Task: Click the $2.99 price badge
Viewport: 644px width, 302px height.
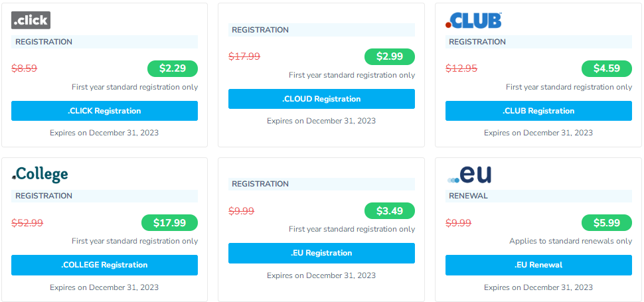Action: pyautogui.click(x=389, y=56)
